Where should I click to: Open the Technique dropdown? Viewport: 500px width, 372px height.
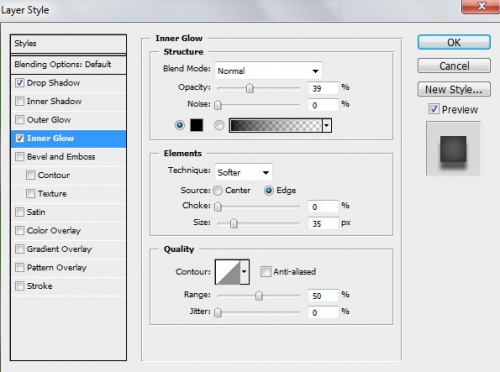click(243, 172)
